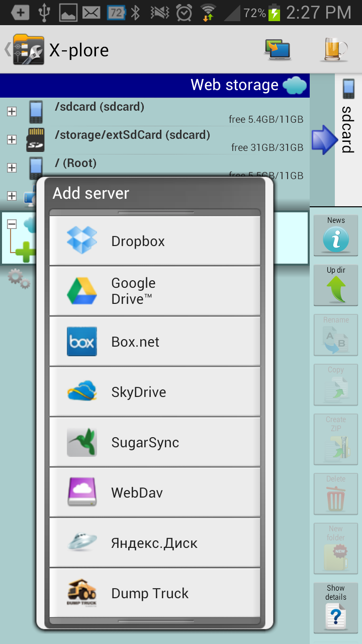This screenshot has height=644, width=362.
Task: Click the Yandex Disk UFO icon
Action: point(82,542)
